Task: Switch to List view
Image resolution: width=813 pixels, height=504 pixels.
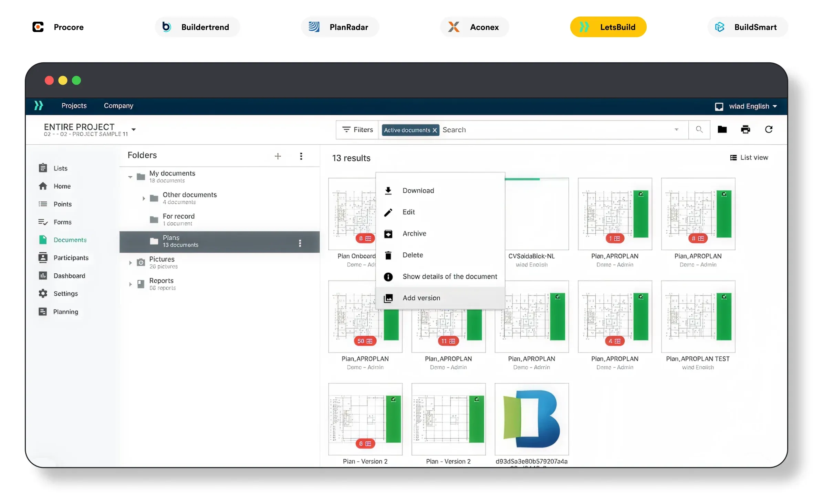Action: [749, 157]
